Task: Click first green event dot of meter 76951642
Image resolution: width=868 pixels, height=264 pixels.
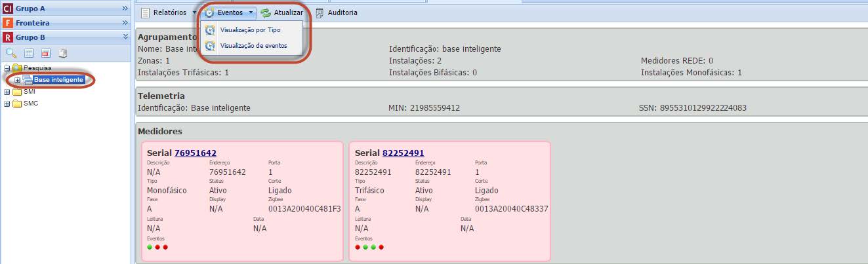Action: pyautogui.click(x=150, y=247)
